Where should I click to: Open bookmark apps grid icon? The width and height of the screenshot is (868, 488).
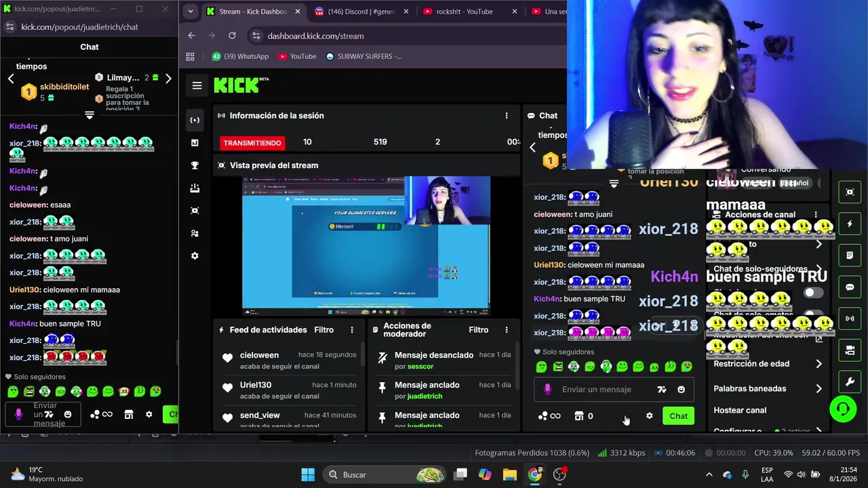190,56
